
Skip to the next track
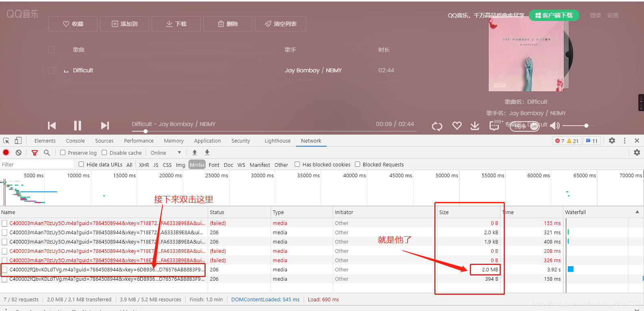click(x=105, y=126)
